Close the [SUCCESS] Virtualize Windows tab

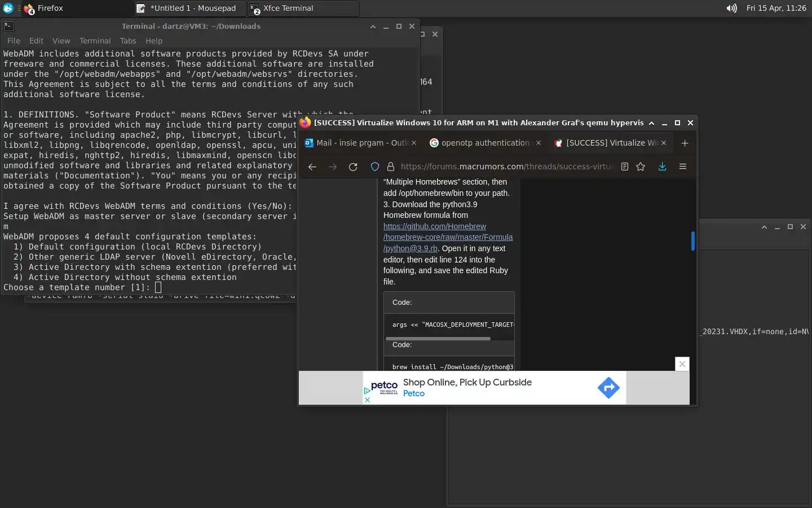[664, 143]
